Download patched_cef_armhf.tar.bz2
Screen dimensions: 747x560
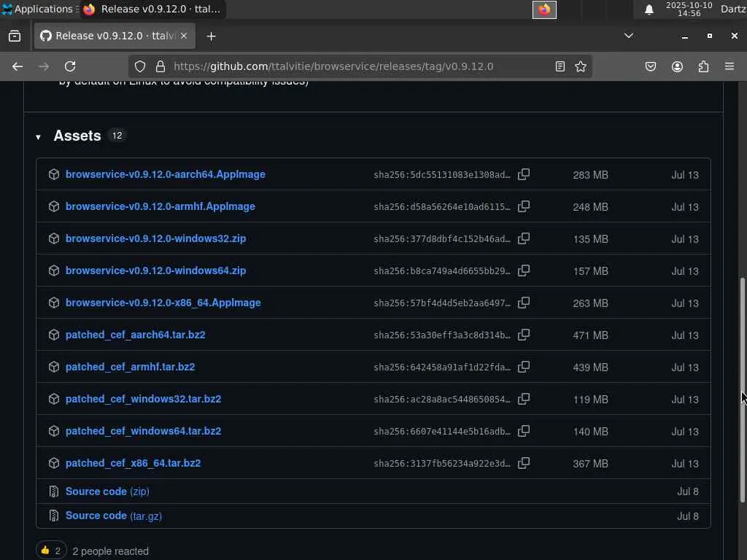[x=130, y=367]
